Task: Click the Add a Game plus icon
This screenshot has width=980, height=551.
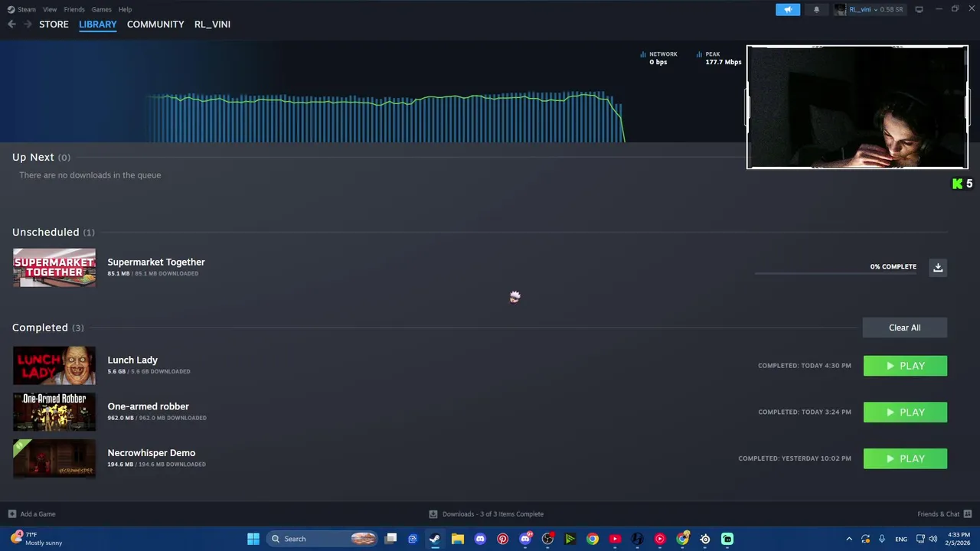Action: pyautogui.click(x=11, y=514)
